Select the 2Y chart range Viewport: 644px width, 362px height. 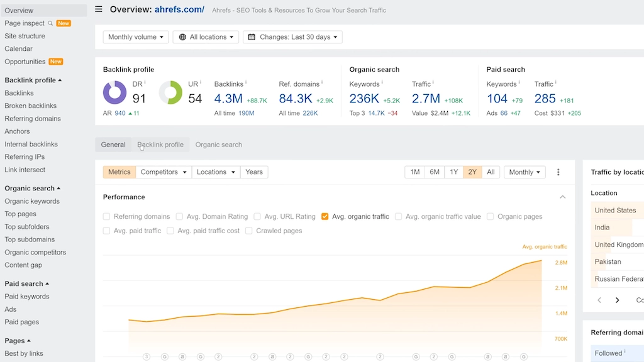click(x=472, y=172)
